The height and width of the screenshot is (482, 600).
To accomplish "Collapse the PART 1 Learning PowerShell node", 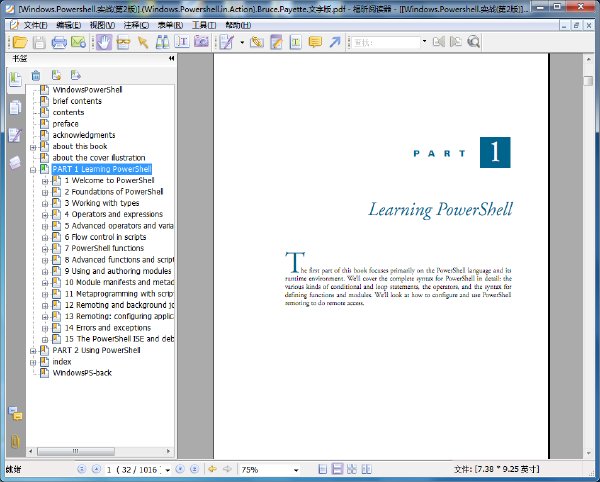I will (33, 169).
